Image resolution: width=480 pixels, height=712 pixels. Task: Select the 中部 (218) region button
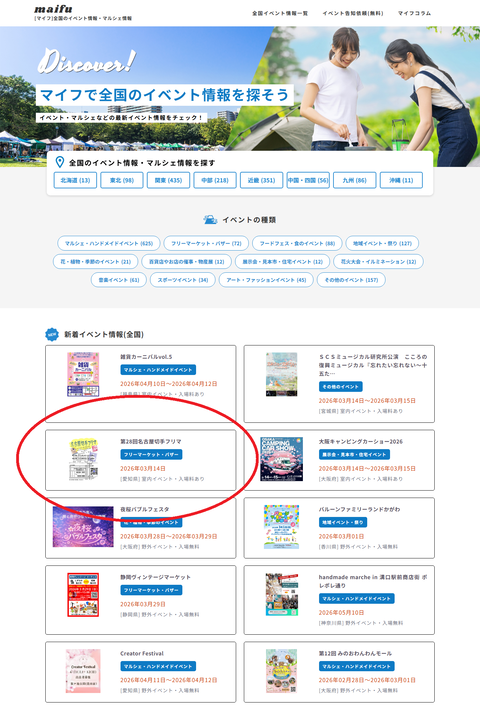click(215, 180)
